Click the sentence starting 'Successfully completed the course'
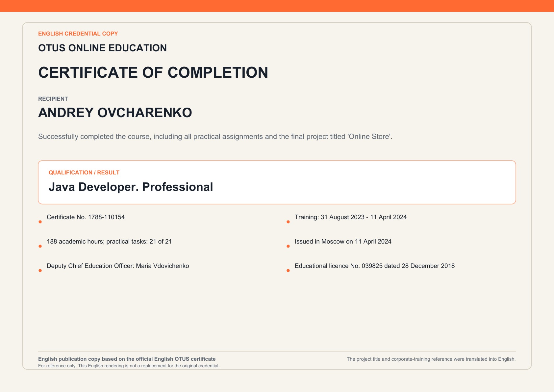Image resolution: width=554 pixels, height=392 pixels. 215,136
